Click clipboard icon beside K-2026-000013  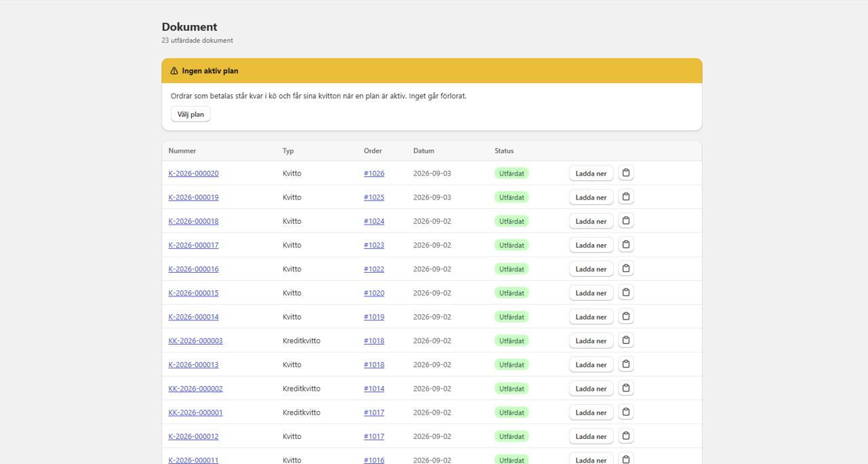click(x=626, y=364)
